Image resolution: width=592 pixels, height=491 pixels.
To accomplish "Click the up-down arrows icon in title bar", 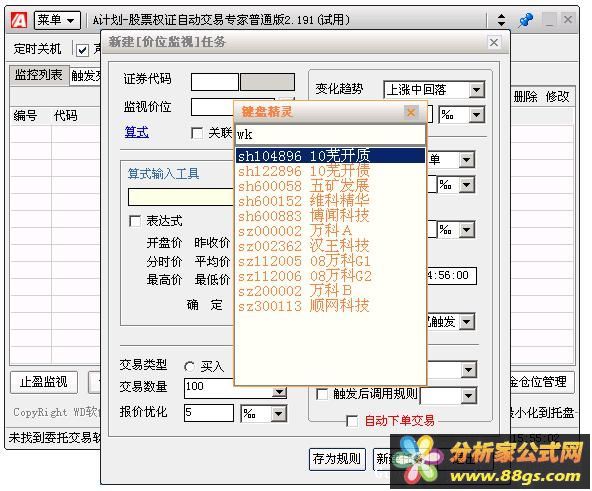I will click(x=501, y=20).
